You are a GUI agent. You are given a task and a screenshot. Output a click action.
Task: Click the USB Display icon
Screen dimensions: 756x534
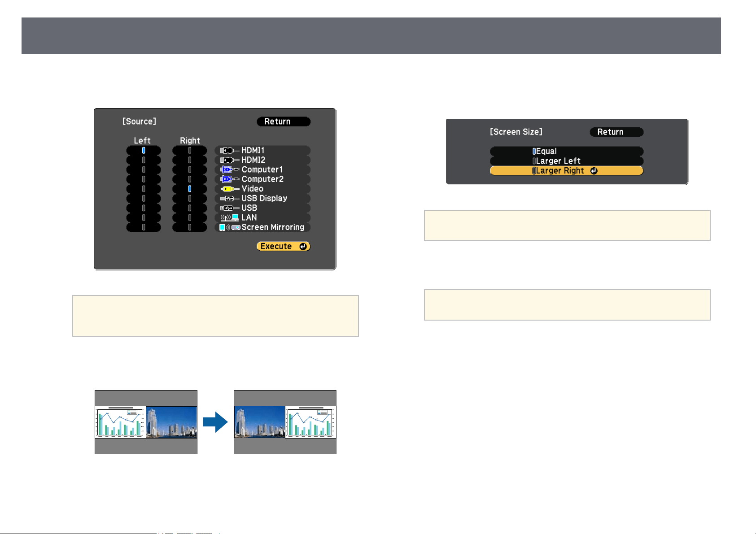click(230, 199)
